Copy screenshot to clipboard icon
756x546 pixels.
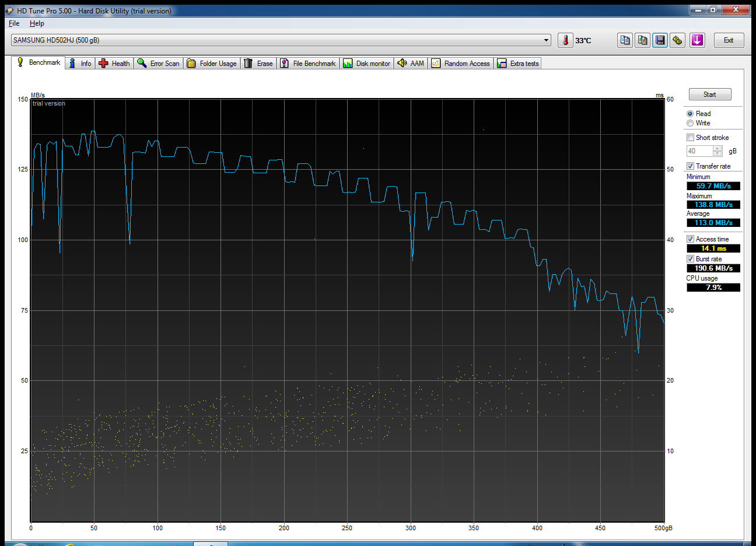[x=642, y=40]
